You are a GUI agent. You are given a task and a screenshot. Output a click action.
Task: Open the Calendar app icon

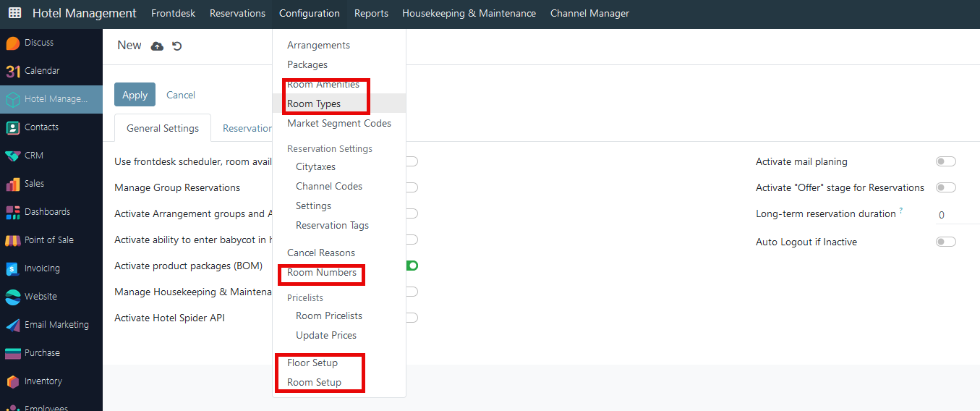click(12, 71)
